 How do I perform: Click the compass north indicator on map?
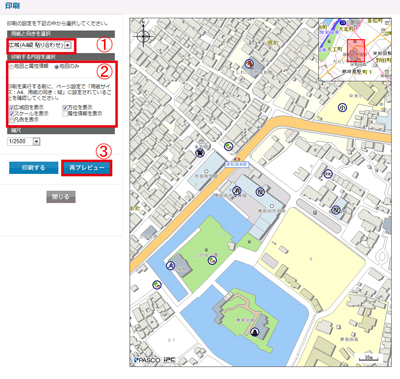click(143, 34)
